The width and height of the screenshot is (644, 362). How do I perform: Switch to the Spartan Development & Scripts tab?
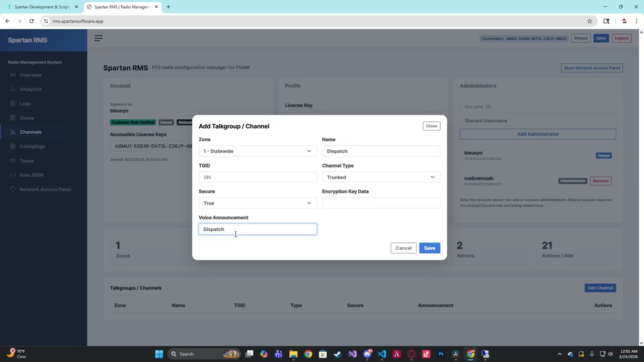pyautogui.click(x=42, y=7)
